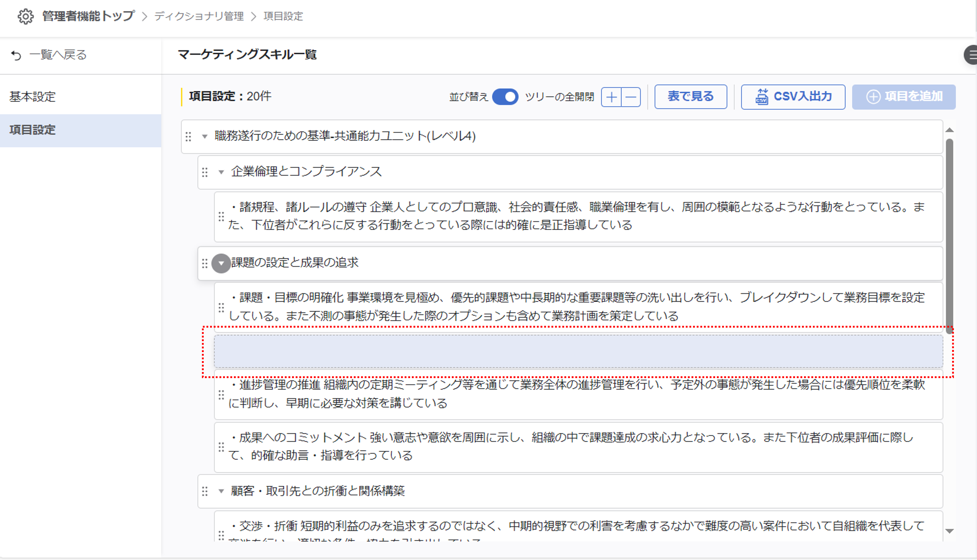Select 項目設定 in the sidebar
The width and height of the screenshot is (977, 560).
coord(33,130)
